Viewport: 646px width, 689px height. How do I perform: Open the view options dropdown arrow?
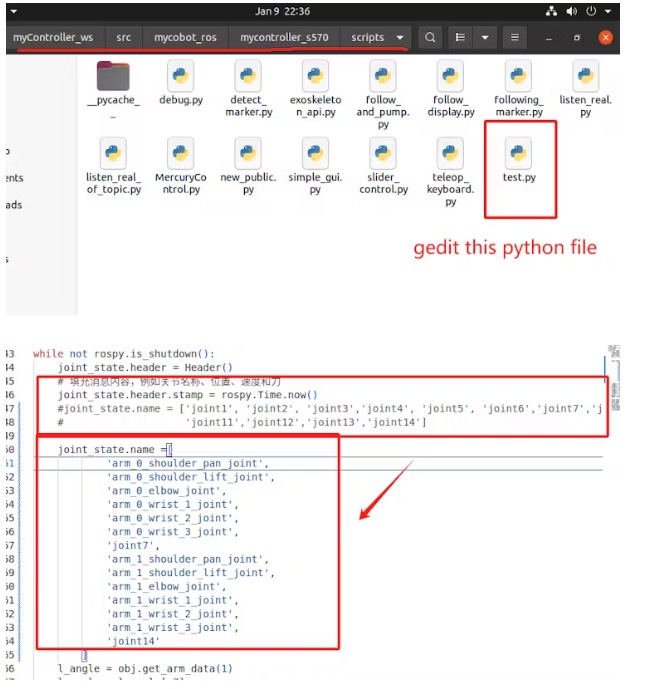(485, 37)
